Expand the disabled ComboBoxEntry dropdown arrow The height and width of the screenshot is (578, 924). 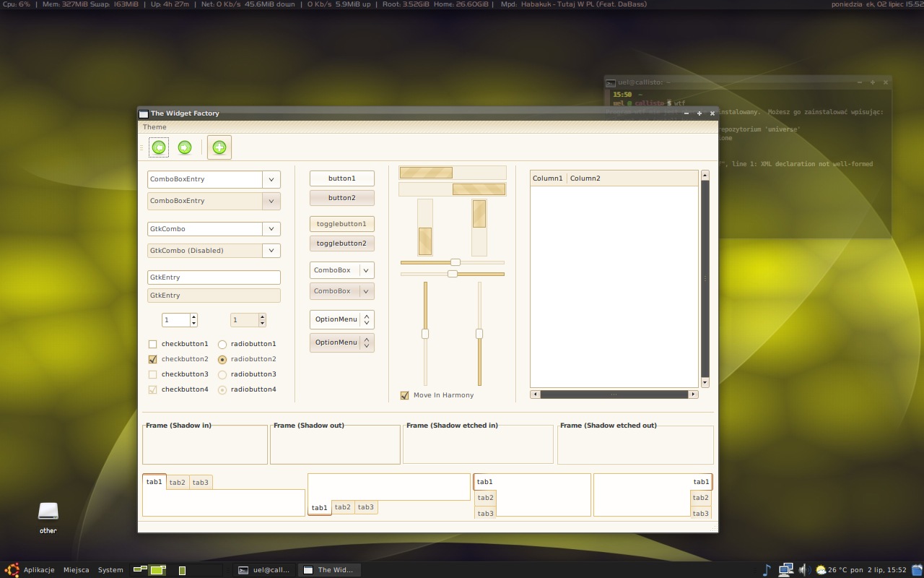(271, 201)
